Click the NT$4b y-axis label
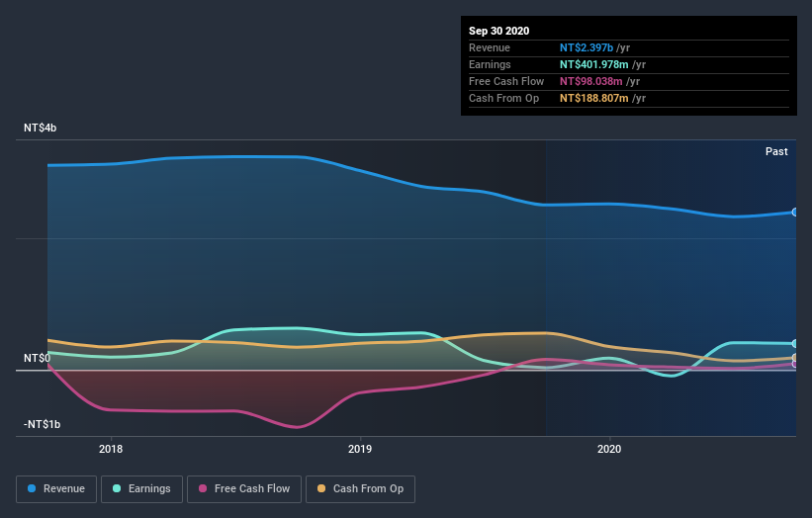Screen dimensions: 812x518 pyautogui.click(x=40, y=128)
